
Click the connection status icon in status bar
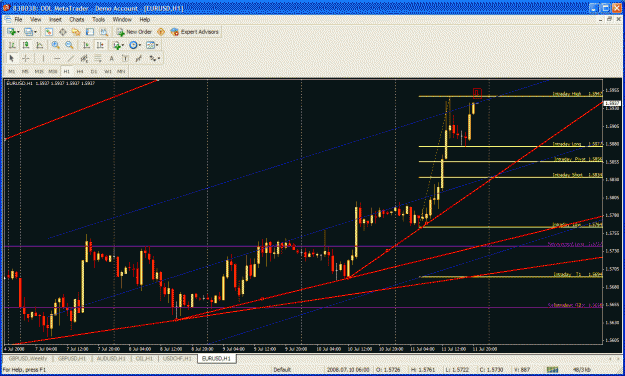552,370
